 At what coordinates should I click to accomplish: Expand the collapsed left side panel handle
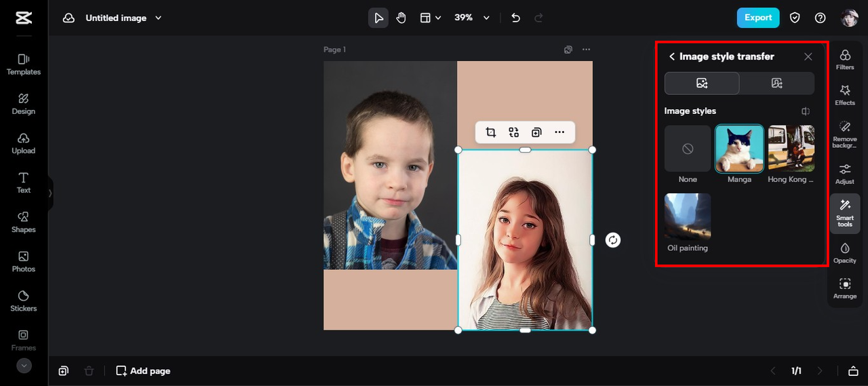(50, 193)
